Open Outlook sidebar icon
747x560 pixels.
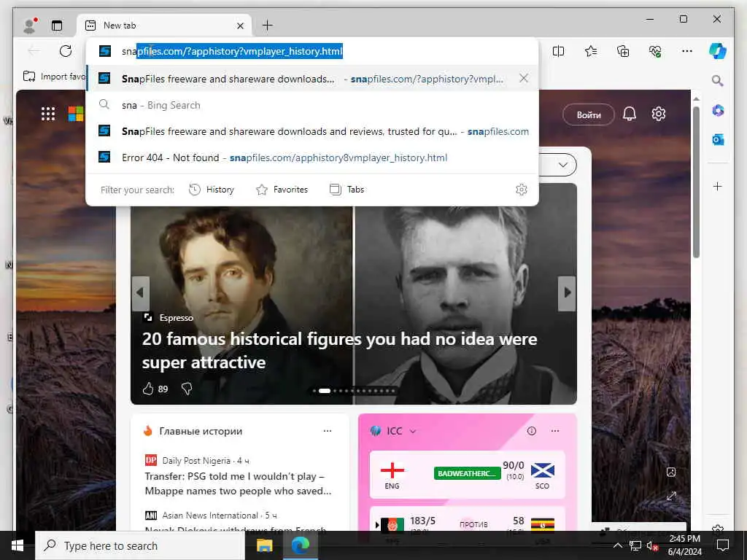[718, 139]
